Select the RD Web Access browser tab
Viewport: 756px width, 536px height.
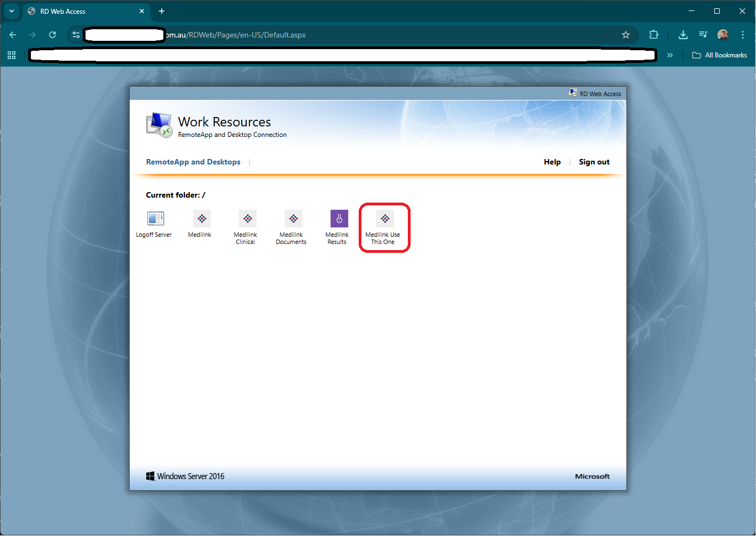(x=87, y=11)
